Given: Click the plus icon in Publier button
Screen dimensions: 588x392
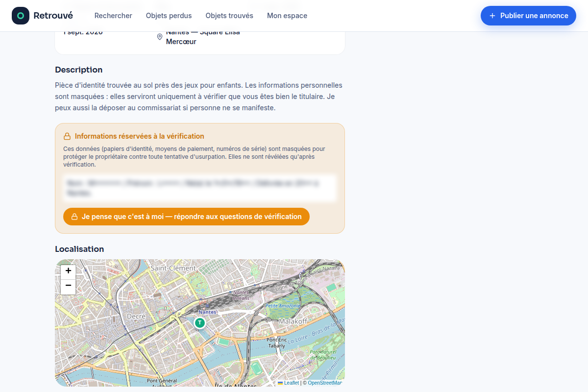Looking at the screenshot, I should (x=492, y=16).
